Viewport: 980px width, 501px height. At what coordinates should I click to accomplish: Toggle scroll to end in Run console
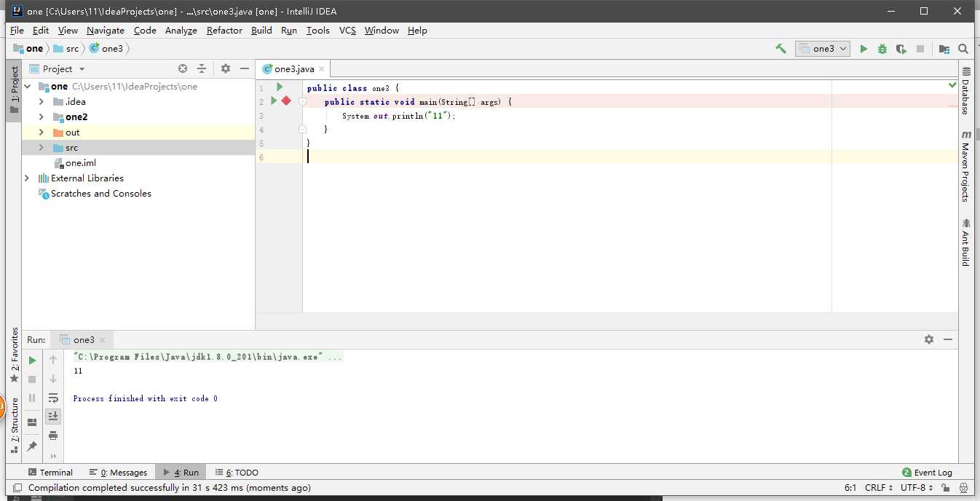pyautogui.click(x=53, y=416)
